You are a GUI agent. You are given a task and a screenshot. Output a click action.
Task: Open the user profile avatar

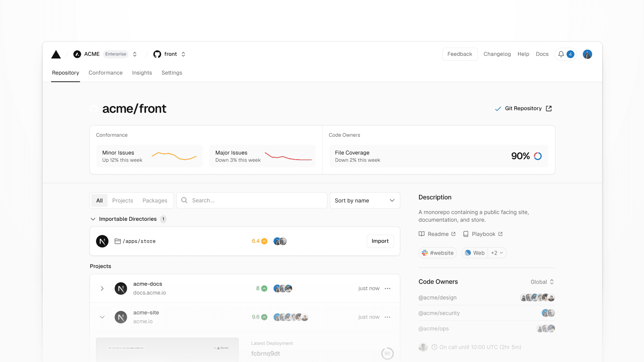pyautogui.click(x=587, y=54)
